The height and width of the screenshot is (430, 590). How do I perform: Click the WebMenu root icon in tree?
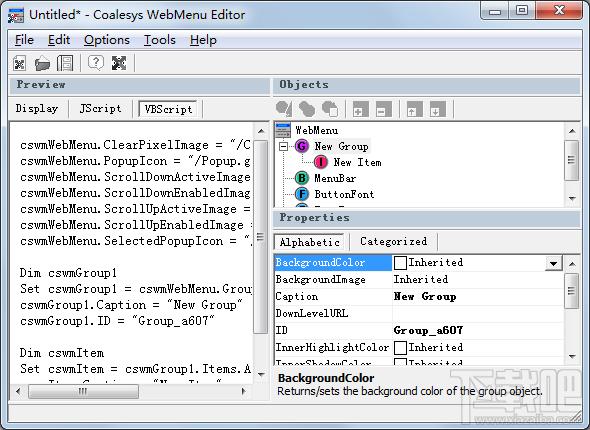(283, 130)
